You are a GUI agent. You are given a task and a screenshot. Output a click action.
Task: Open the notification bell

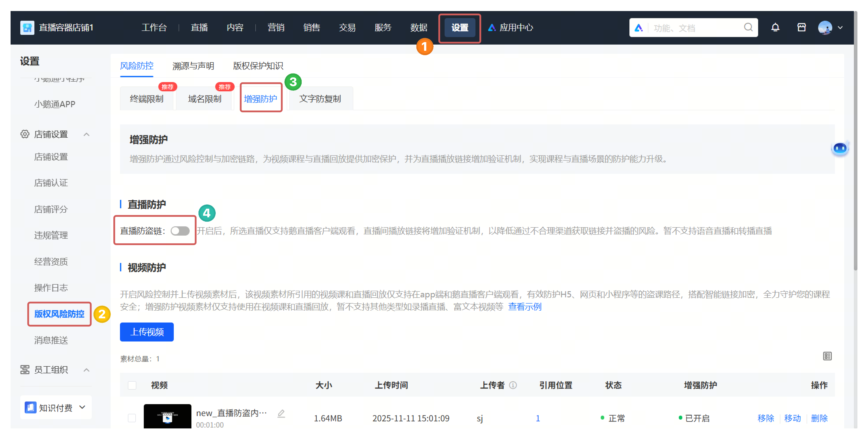click(775, 28)
